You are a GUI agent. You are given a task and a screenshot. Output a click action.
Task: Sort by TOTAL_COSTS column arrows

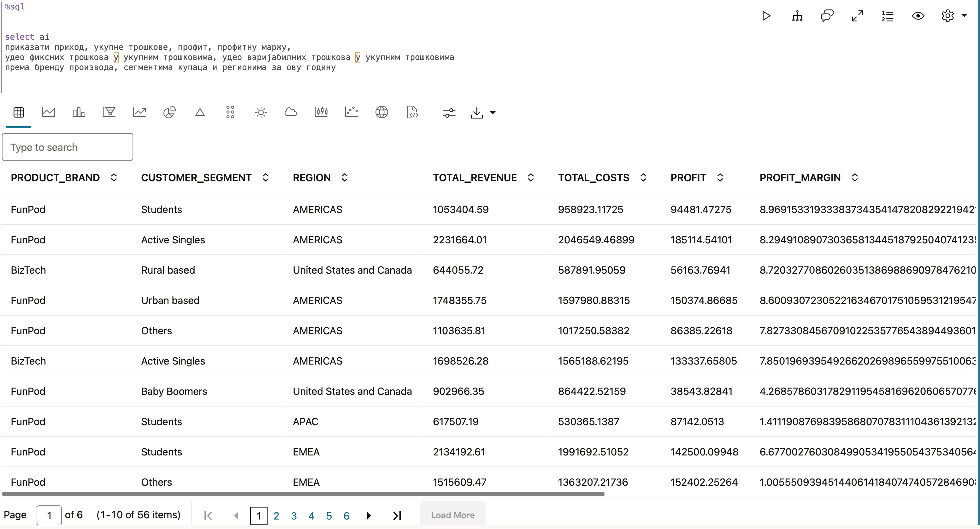click(x=643, y=178)
